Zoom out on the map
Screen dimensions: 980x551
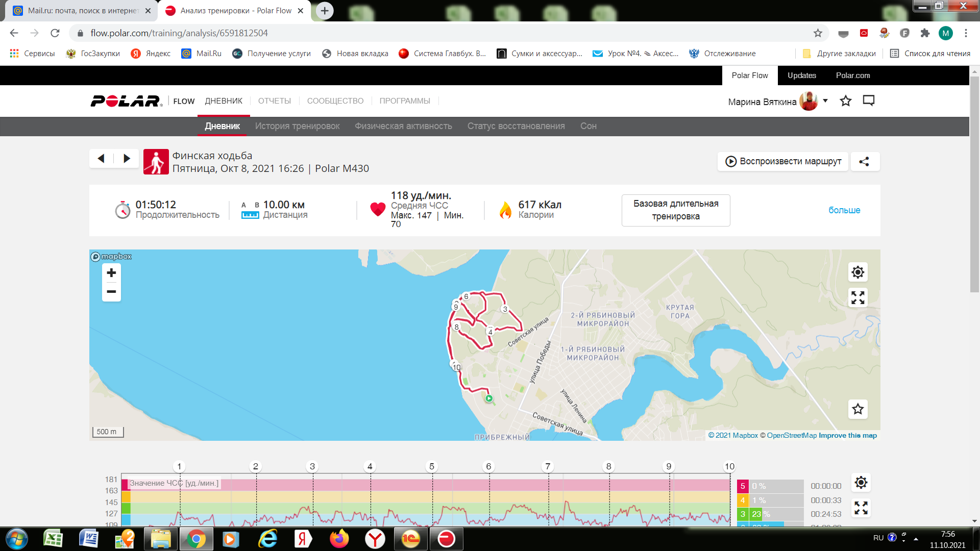click(111, 292)
